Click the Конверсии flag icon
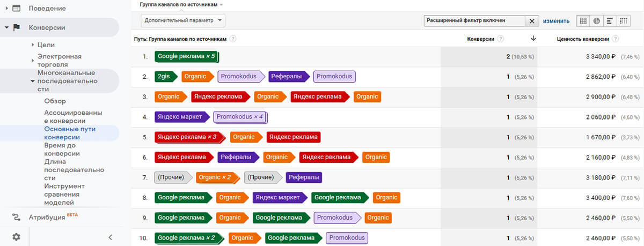644x246 pixels. 17,27
